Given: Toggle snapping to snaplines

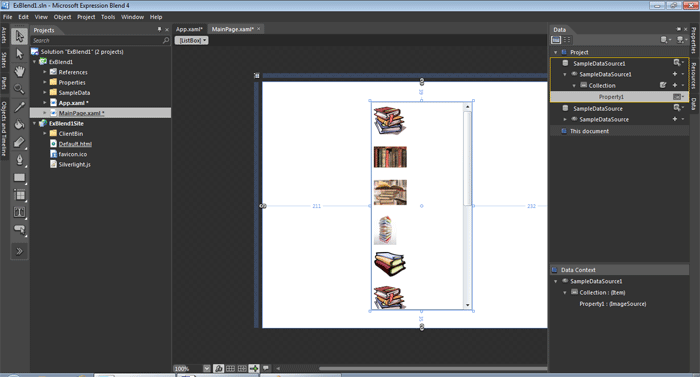Looking at the screenshot, I should click(254, 369).
